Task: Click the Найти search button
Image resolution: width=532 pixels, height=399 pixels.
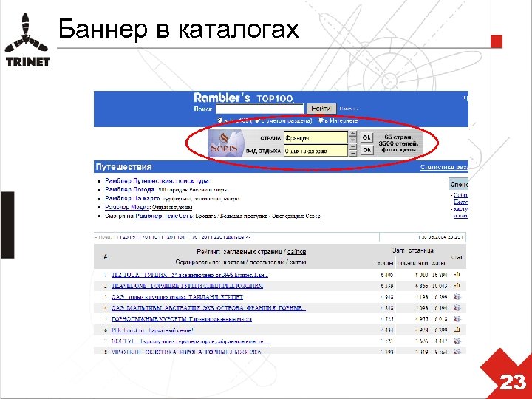Action: coord(321,109)
